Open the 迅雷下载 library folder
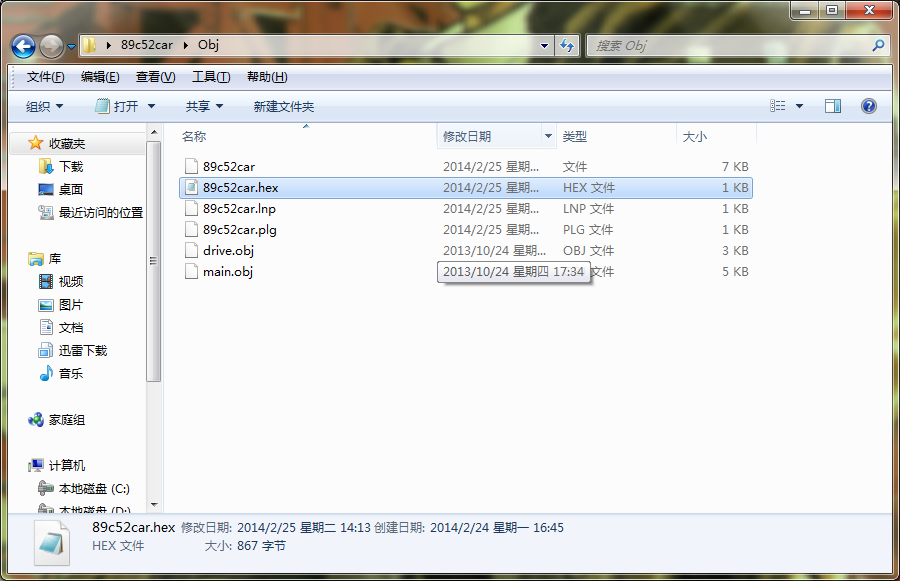 tap(46, 351)
